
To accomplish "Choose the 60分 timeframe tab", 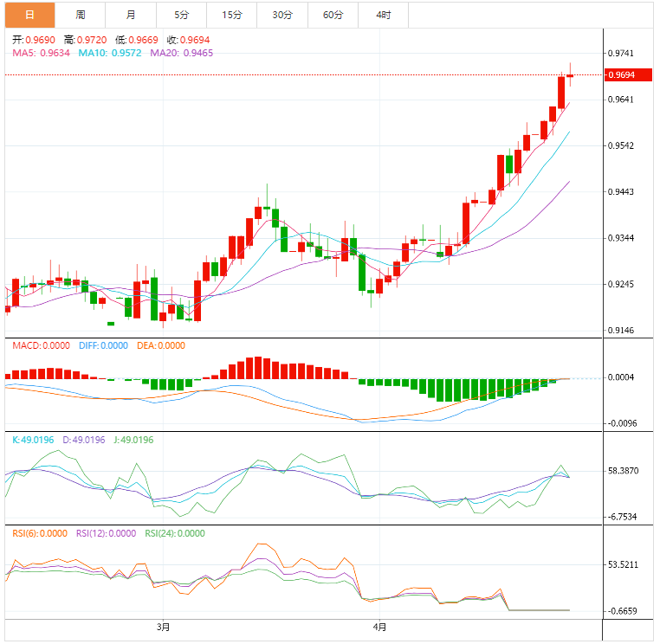I will [x=333, y=15].
